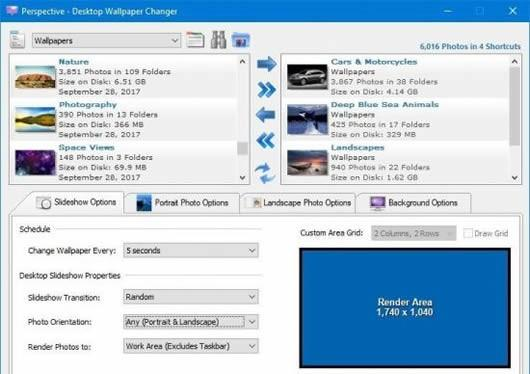Click the Perspective app icon in title bar
530x374 pixels.
(x=11, y=11)
